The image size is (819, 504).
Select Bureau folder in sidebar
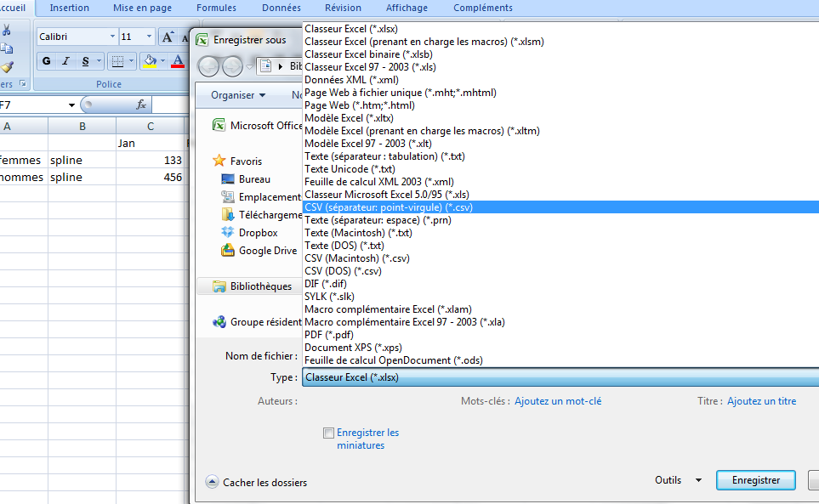tap(246, 179)
